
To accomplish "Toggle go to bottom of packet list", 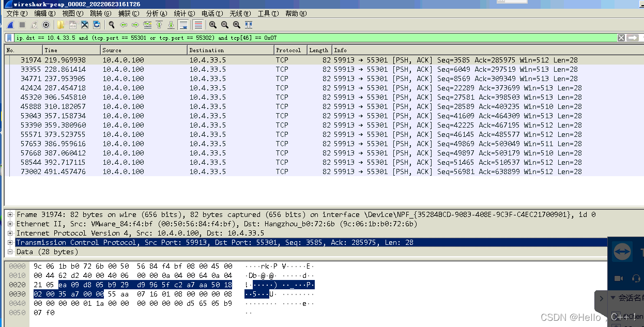I will click(171, 24).
